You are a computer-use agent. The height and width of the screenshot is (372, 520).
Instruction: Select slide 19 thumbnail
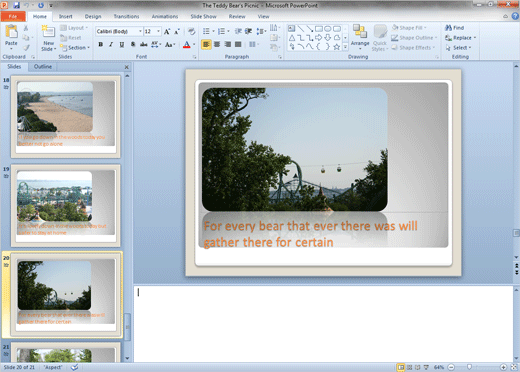click(66, 205)
